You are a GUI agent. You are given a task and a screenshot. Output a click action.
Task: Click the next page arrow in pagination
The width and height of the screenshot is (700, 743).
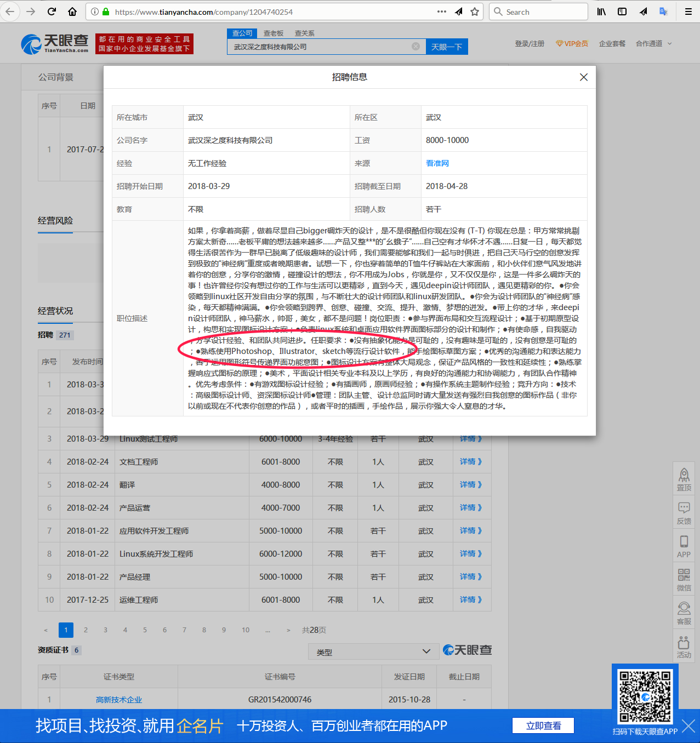point(288,630)
